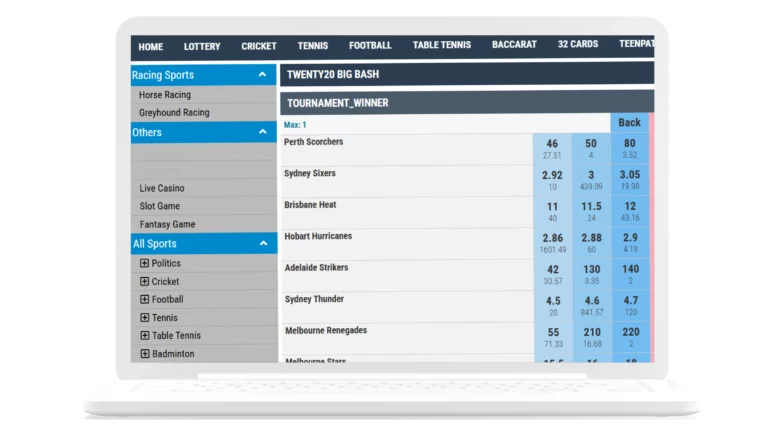
Task: Select Brisbane Heat odds 11.5
Action: 591,211
